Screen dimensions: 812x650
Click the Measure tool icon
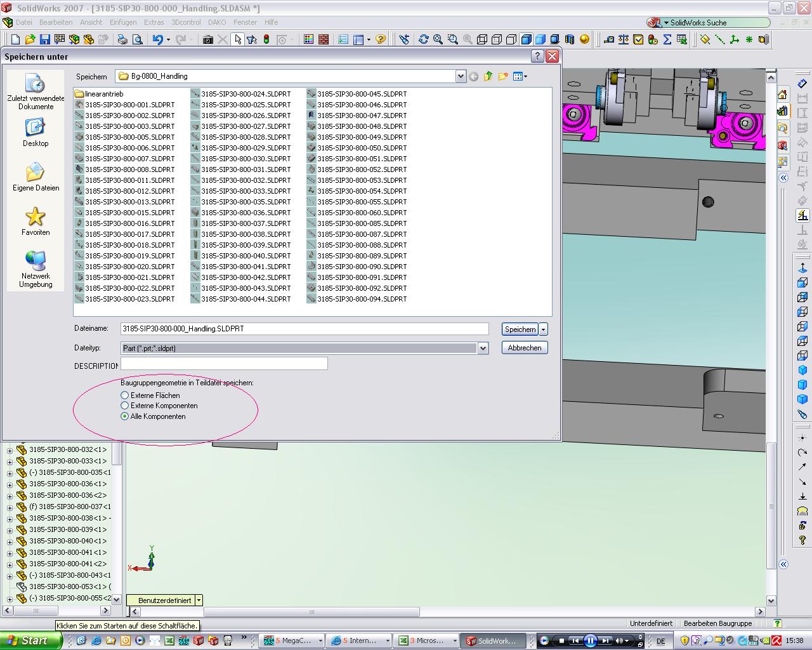coord(609,39)
